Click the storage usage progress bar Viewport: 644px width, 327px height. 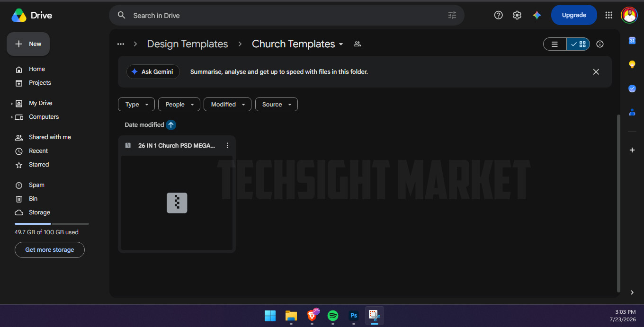tap(52, 223)
